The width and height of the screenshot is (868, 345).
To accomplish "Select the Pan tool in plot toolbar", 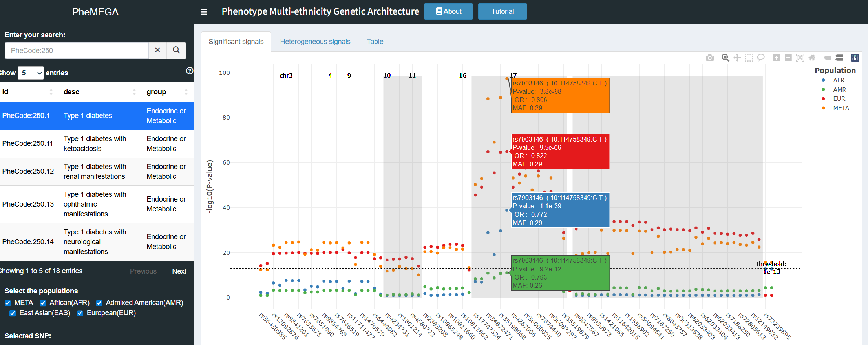I will (737, 58).
